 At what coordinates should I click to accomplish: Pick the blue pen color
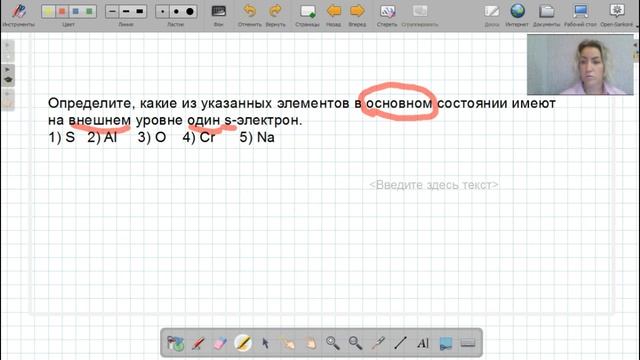[x=76, y=11]
